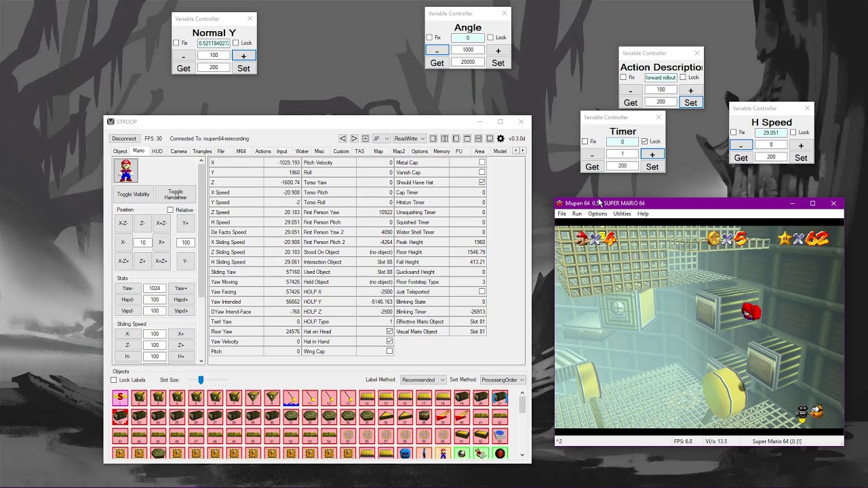Click the Yaw stats amount field showing 1024
The height and width of the screenshot is (488, 868).
pos(155,288)
